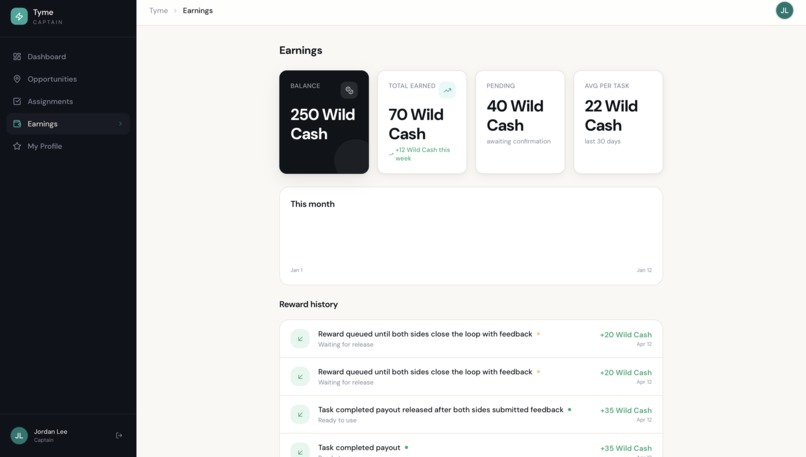Select the 40 Wild Cash pending card
The image size is (806, 457).
pyautogui.click(x=520, y=122)
